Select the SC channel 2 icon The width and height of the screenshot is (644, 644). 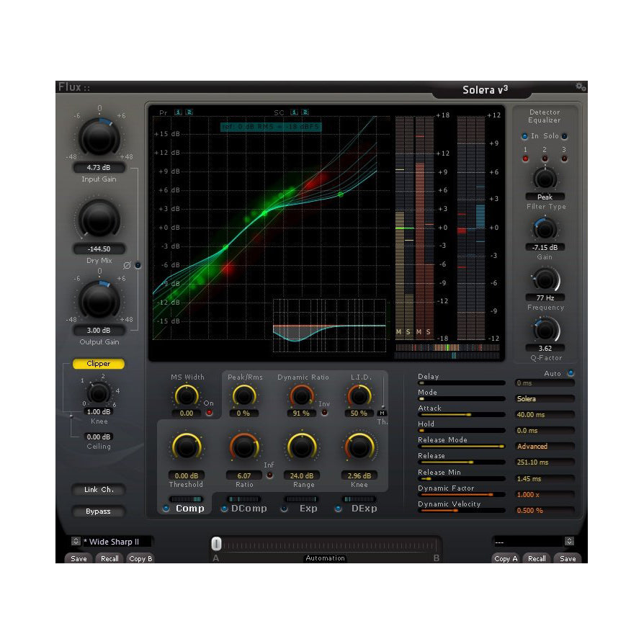pos(305,112)
